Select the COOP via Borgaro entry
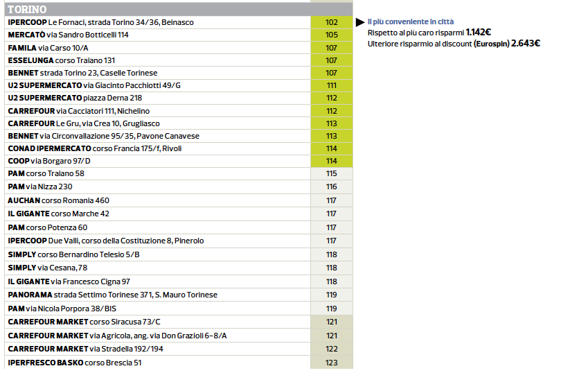This screenshot has width=588, height=373. [x=48, y=161]
